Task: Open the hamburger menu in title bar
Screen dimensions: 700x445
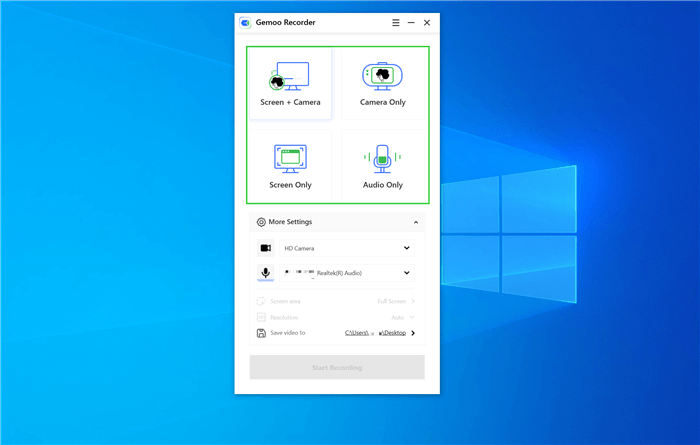Action: (x=396, y=22)
